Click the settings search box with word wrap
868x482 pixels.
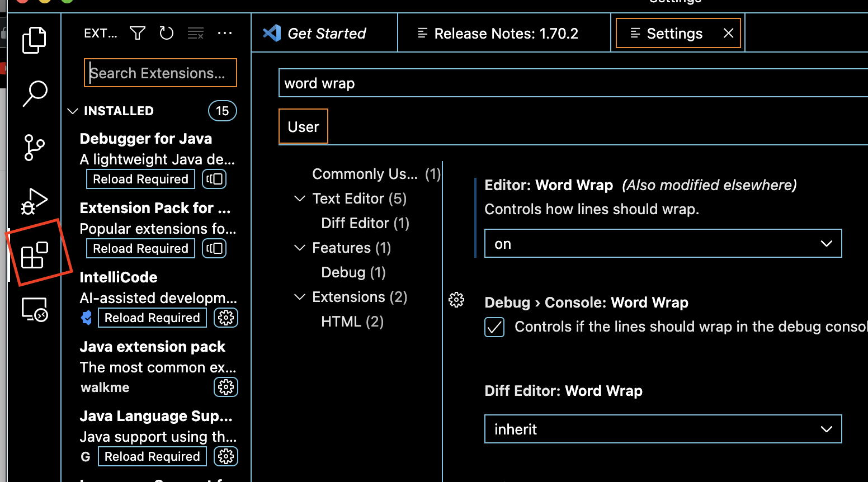(573, 83)
